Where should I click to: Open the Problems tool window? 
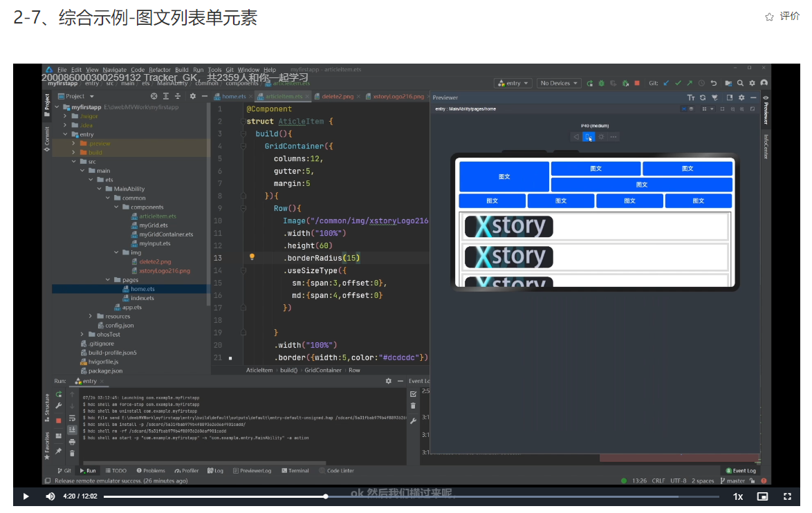[x=151, y=471]
